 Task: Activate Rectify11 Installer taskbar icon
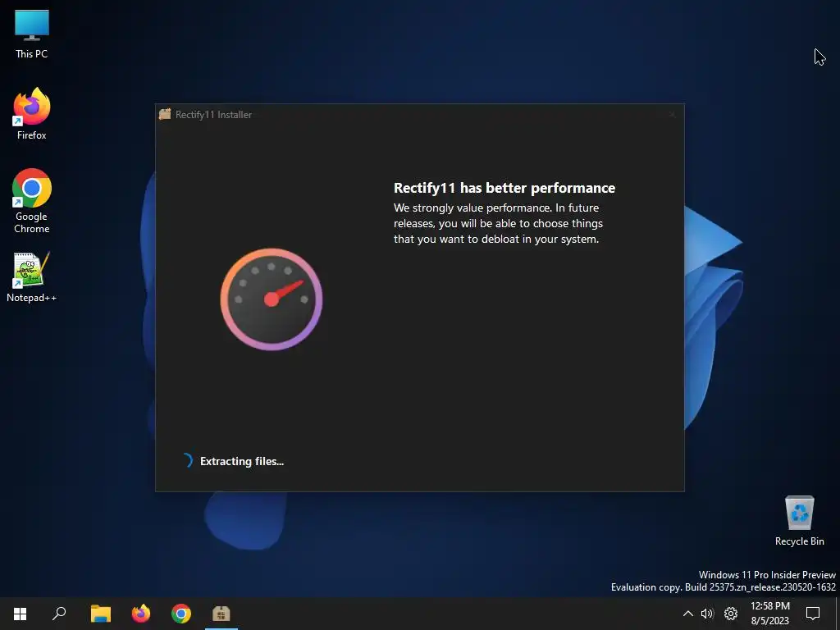point(221,614)
